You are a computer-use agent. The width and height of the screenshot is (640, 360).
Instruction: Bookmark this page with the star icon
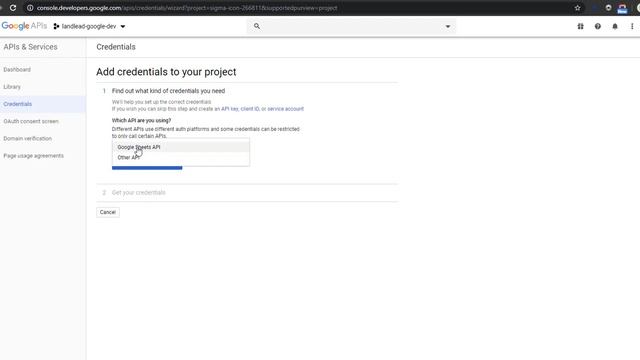pos(577,8)
